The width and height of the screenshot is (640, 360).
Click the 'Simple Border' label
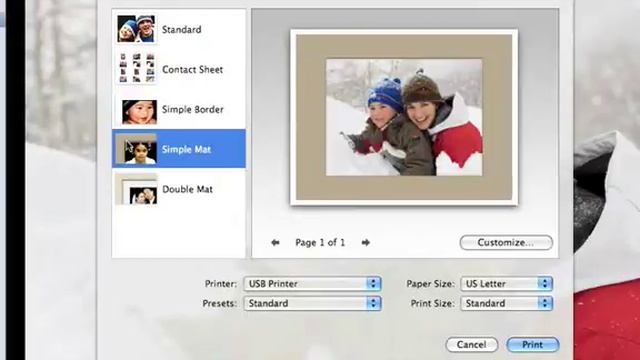[193, 109]
